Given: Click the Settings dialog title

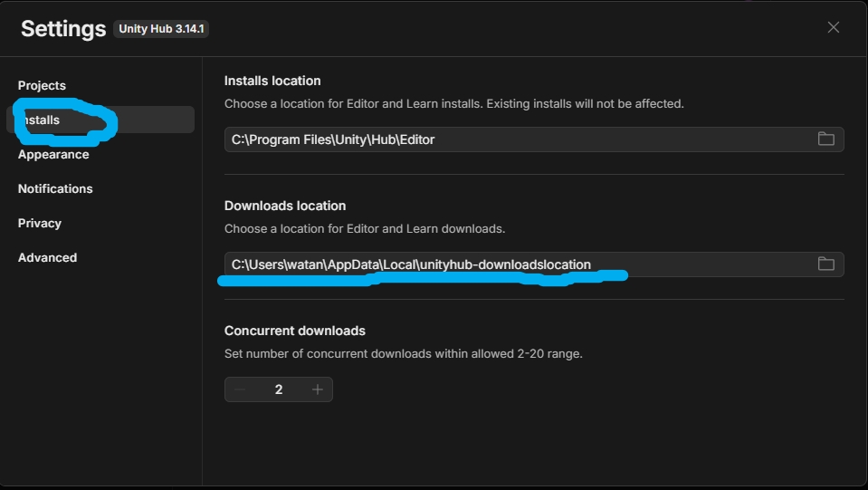Looking at the screenshot, I should (x=63, y=28).
